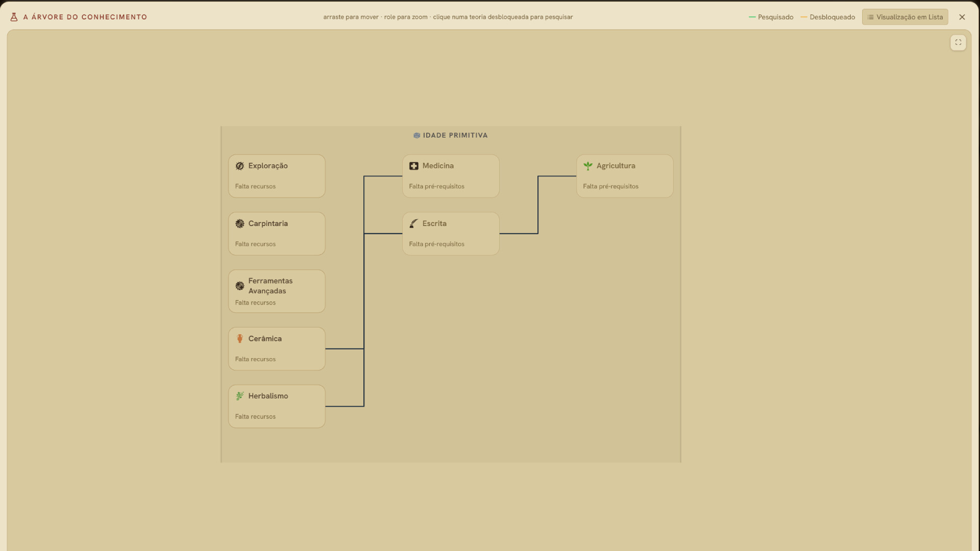This screenshot has height=551, width=980.
Task: Click the Herbalismo herb icon
Action: coord(240,396)
